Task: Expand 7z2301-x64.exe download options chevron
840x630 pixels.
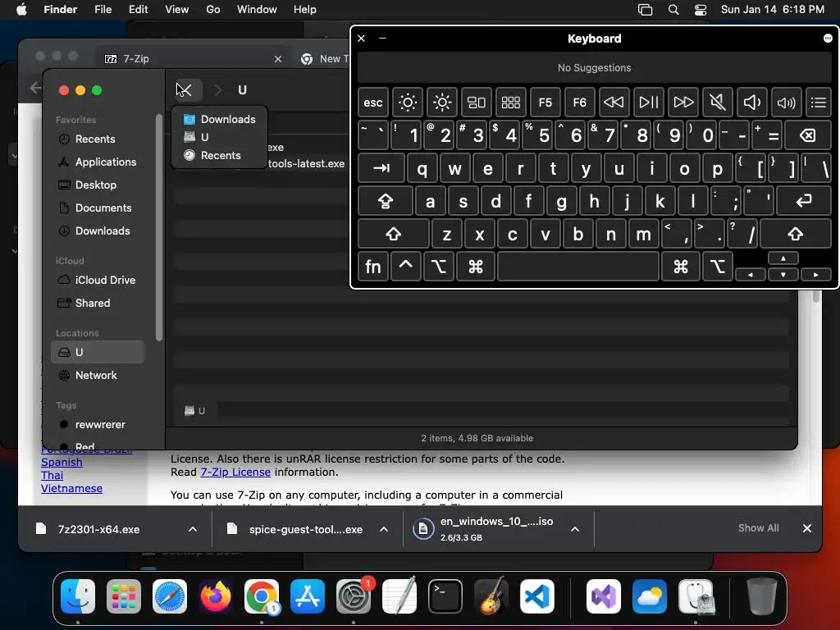Action: tap(192, 529)
